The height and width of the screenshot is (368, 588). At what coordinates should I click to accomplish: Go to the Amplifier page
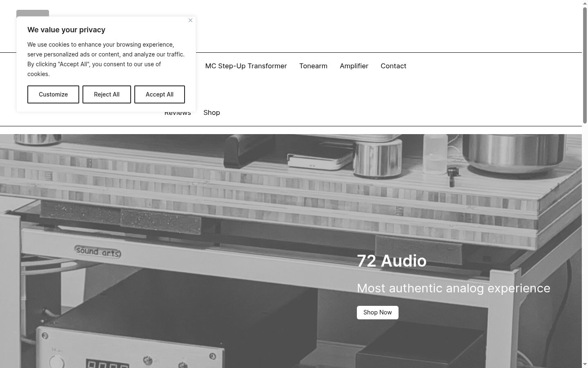(x=354, y=66)
